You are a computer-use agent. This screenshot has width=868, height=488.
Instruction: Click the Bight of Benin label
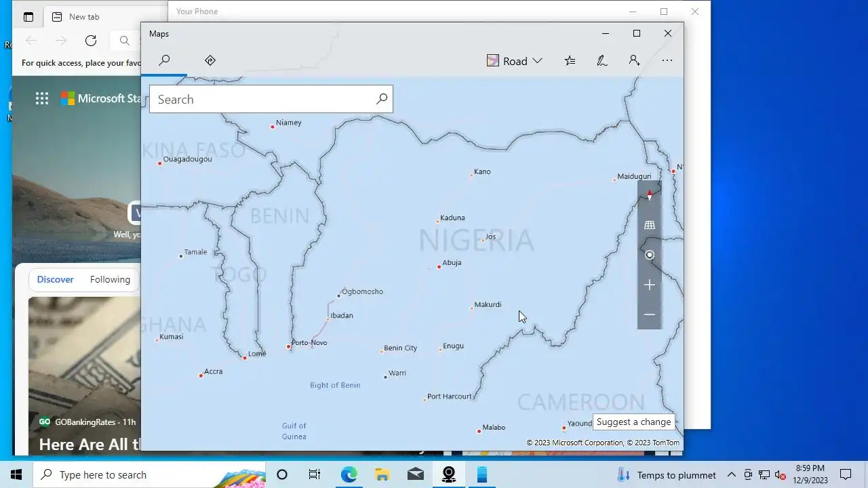pos(335,385)
